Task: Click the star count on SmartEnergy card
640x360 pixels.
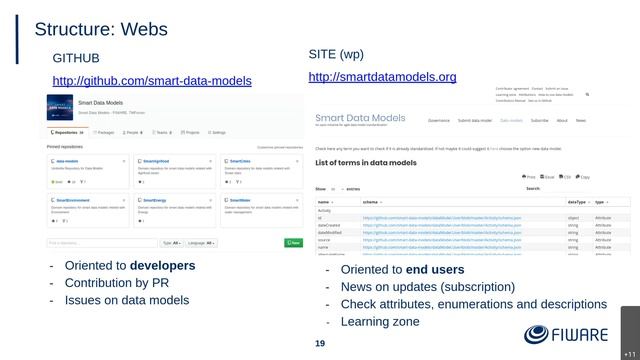Action: click(141, 221)
